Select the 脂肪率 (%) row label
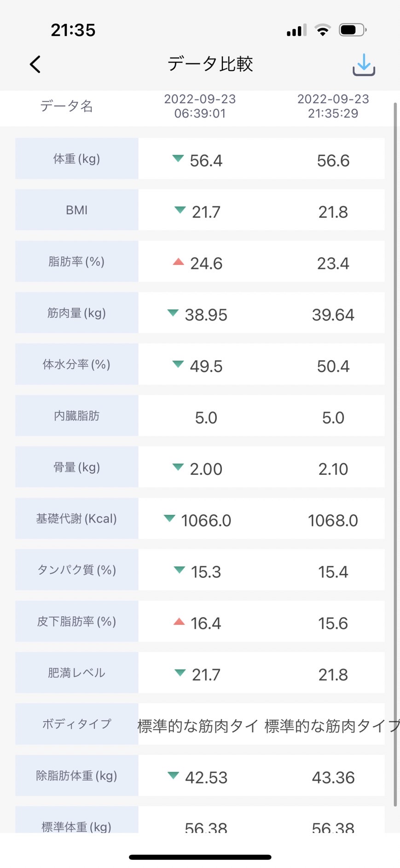400x868 pixels. tap(77, 262)
